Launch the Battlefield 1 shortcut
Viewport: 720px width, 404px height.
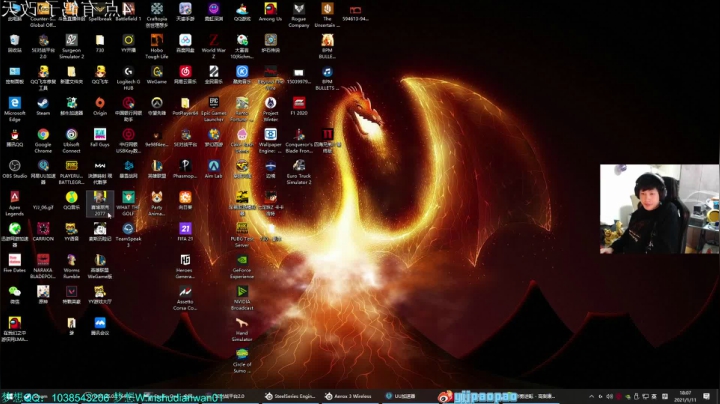click(129, 12)
